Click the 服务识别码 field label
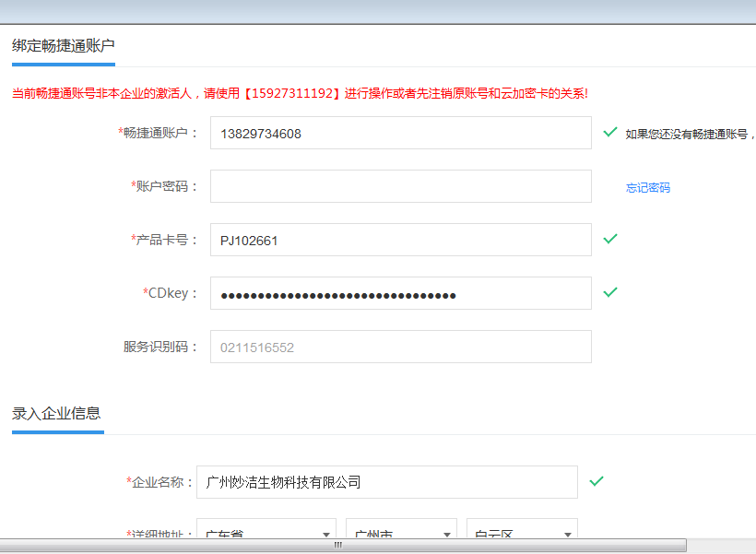The image size is (756, 554). (160, 347)
